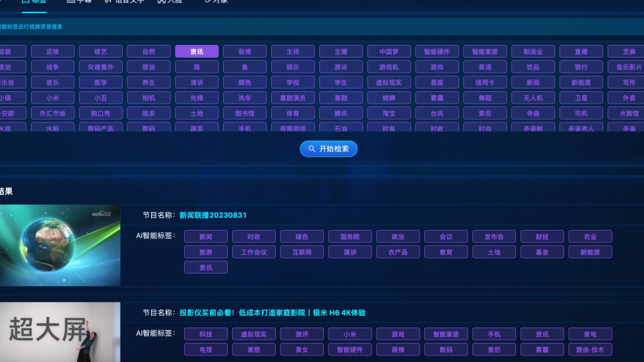
Task: Select the 图书馆 tag filter
Action: tap(245, 113)
